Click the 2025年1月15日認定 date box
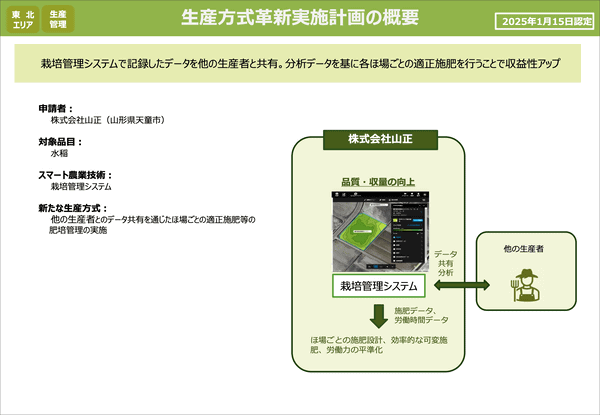 click(544, 20)
